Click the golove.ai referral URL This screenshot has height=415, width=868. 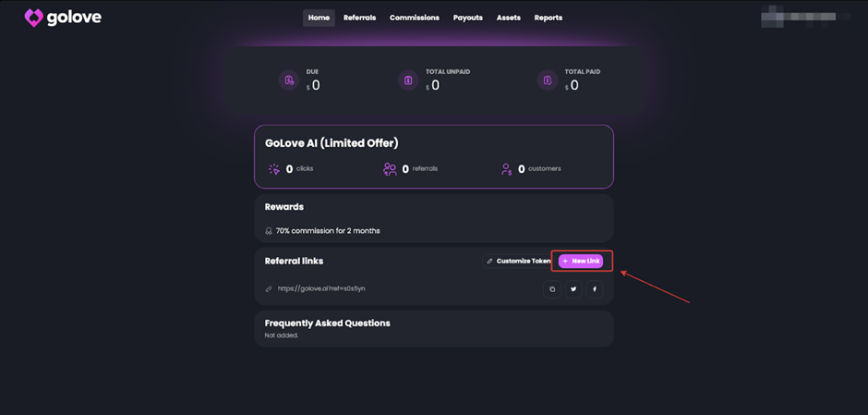(x=321, y=288)
